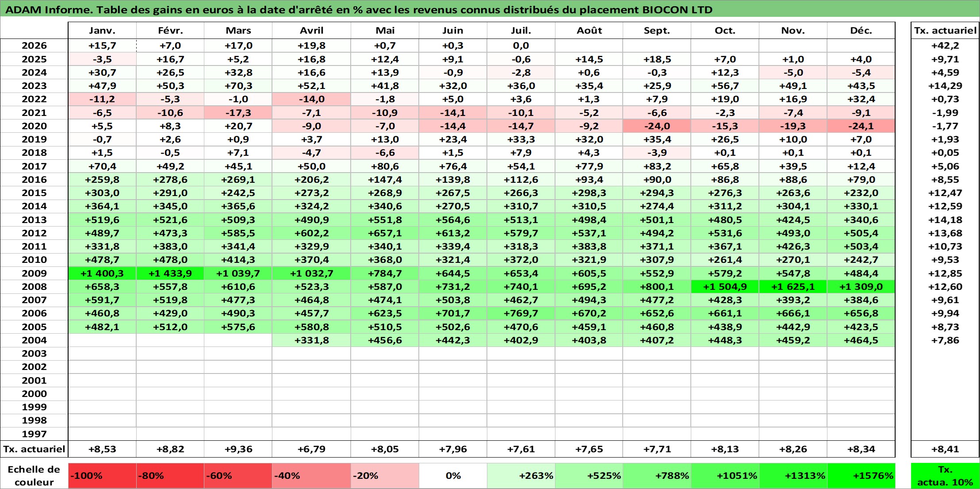
Task: Select January 2010 cell +478,7
Action: [102, 260]
